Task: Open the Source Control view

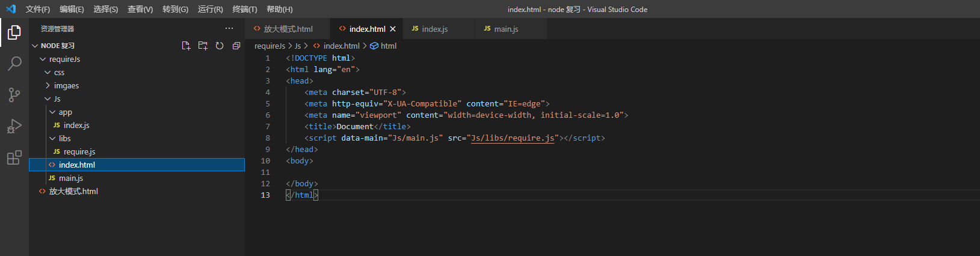Action: (14, 95)
